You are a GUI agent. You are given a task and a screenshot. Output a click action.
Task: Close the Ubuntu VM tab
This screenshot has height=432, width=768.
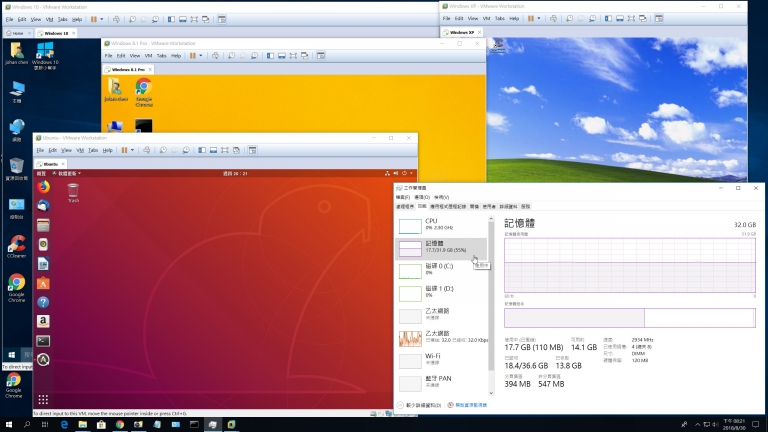pos(63,164)
